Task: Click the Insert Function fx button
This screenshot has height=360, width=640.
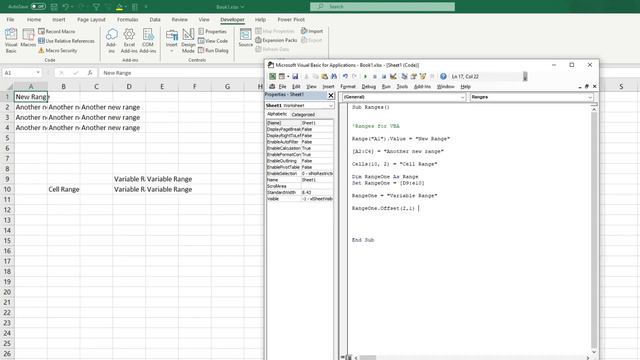Action: [x=90, y=73]
